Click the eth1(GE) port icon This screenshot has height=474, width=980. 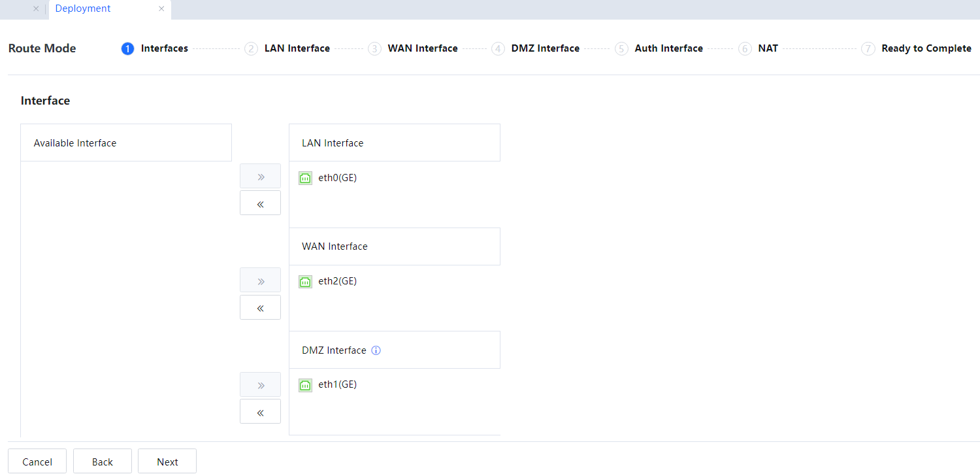(x=305, y=385)
